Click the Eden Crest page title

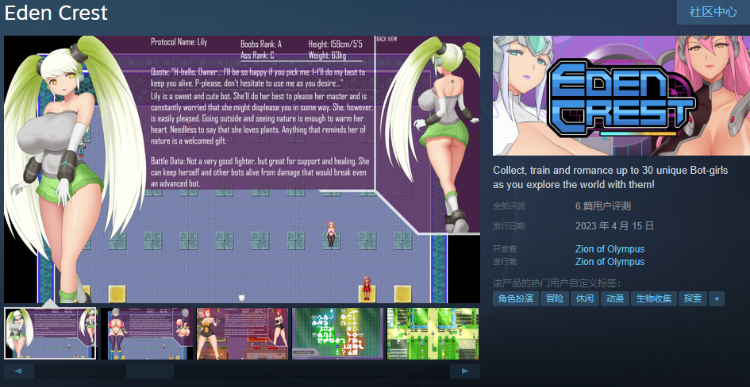[x=56, y=13]
